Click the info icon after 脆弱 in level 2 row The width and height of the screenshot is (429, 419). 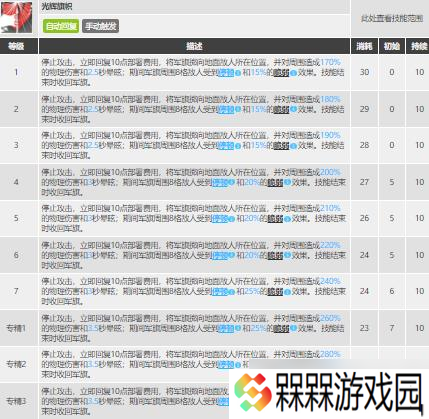[x=293, y=109]
